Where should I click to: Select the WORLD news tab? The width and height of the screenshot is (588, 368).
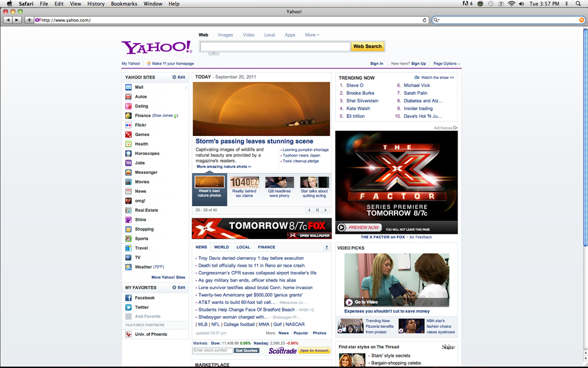tap(221, 247)
